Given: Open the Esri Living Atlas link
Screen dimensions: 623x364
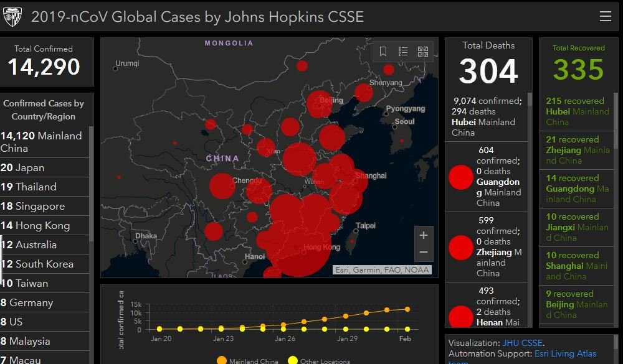Looking at the screenshot, I should pos(566,353).
